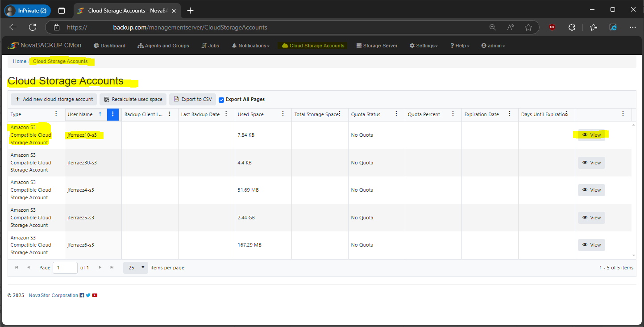Go to the last page arrow
Viewport: 644px width, 327px height.
(112, 268)
